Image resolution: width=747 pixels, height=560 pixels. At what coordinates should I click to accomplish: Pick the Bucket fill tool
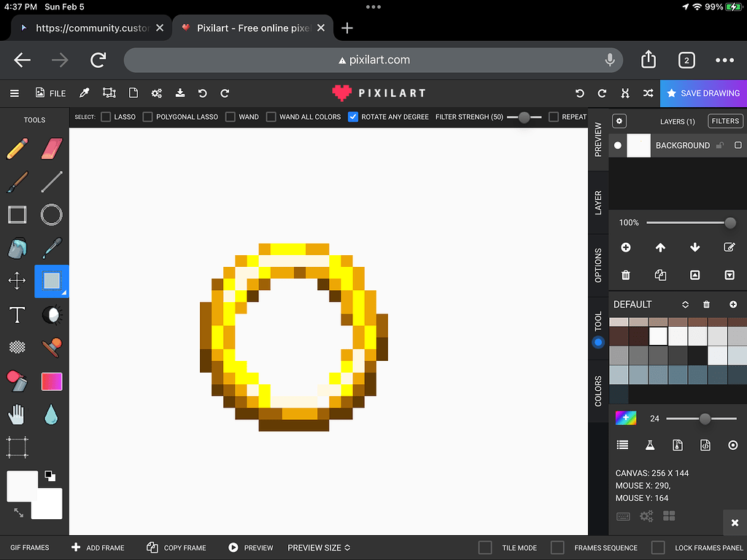(18, 248)
